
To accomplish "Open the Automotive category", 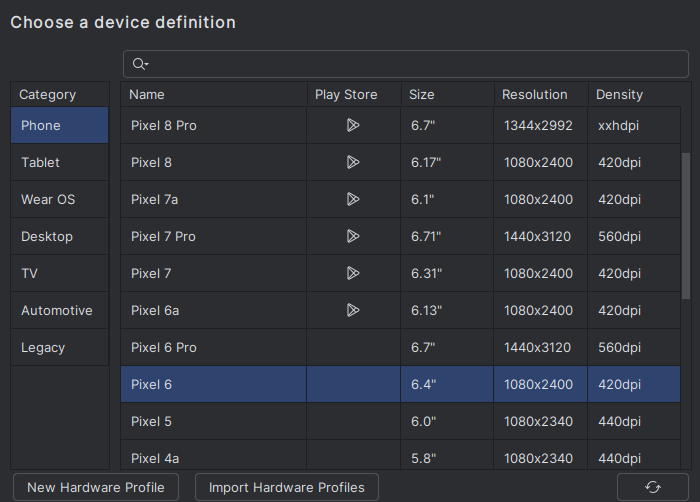I will click(59, 310).
